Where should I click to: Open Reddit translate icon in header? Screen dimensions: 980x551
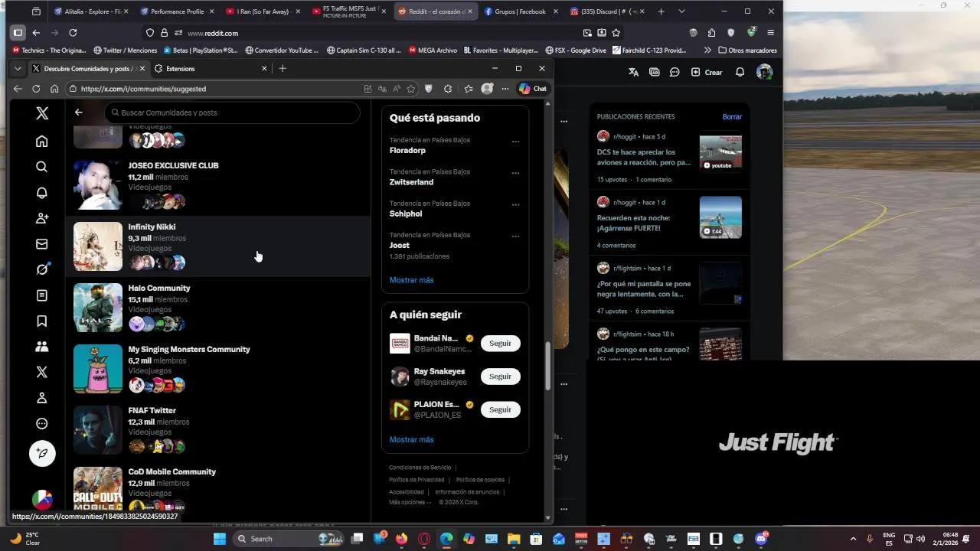633,72
